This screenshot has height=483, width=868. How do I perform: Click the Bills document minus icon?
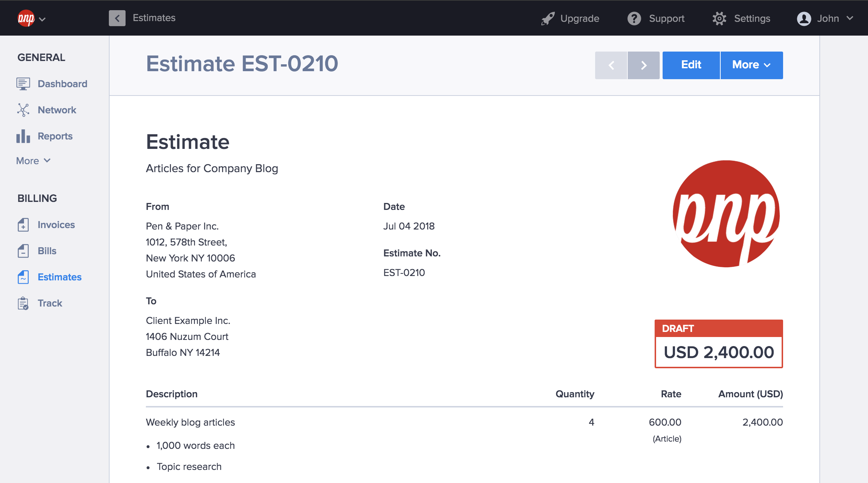[23, 251]
